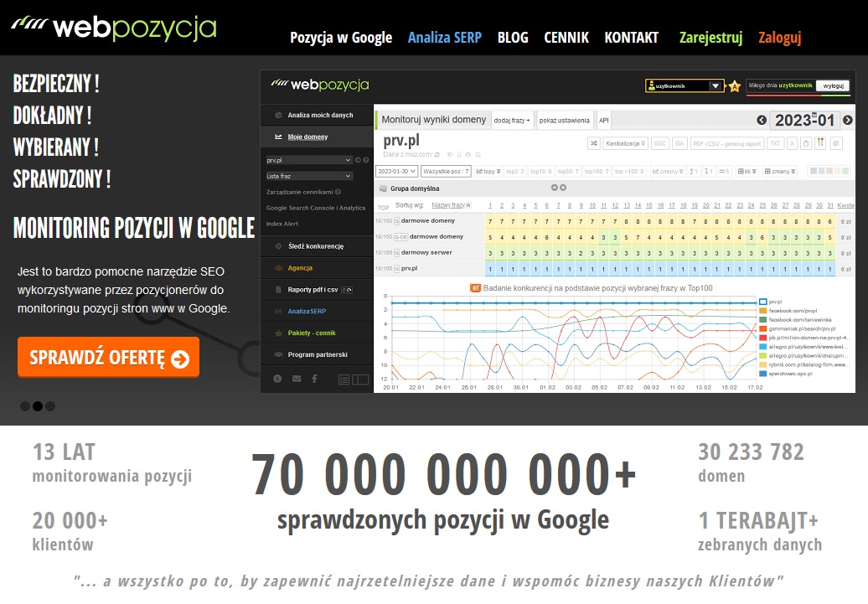
Task: Open the 2023-01-30 date dropdown
Action: click(397, 171)
